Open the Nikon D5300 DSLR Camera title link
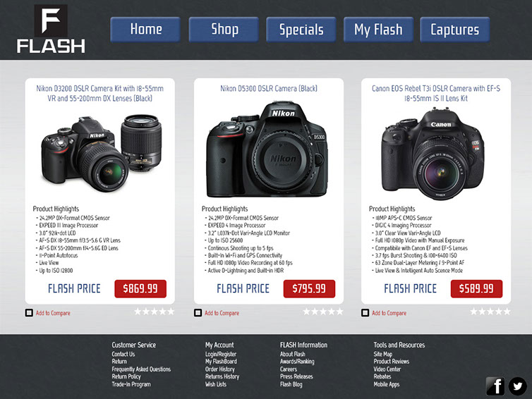This screenshot has width=532, height=399. (x=269, y=89)
